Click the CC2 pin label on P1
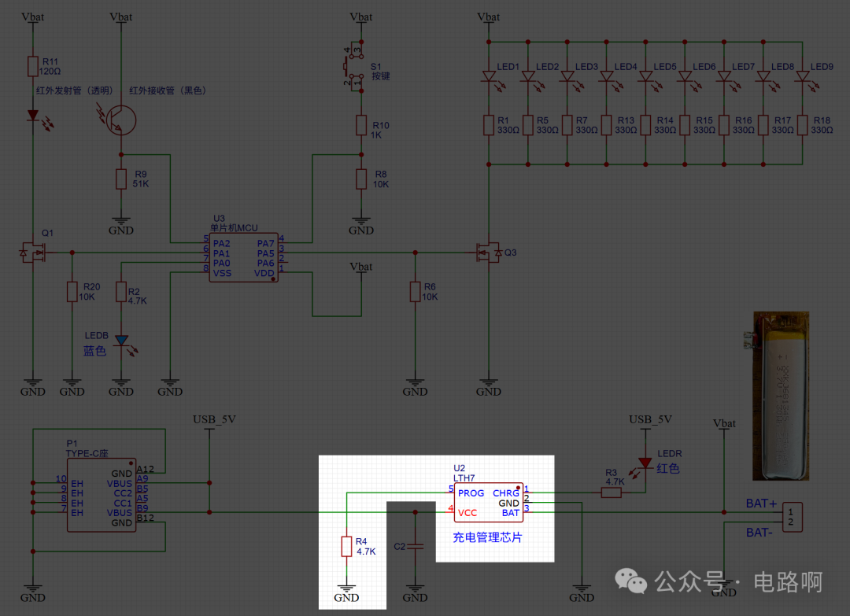 [x=123, y=493]
